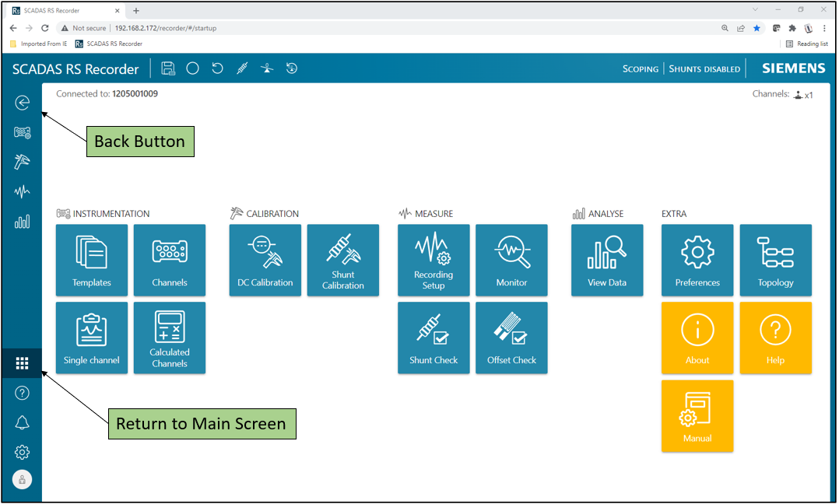Open View Data under Analyse

tap(607, 260)
